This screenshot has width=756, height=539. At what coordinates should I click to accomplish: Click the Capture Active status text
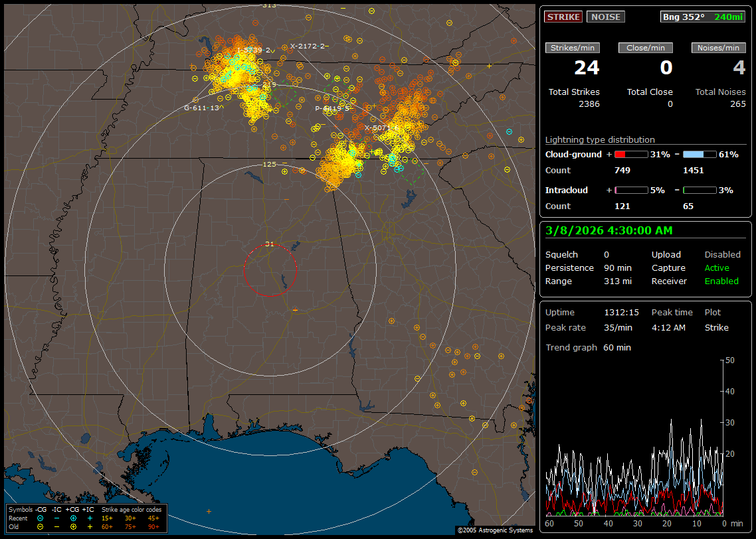pyautogui.click(x=717, y=268)
